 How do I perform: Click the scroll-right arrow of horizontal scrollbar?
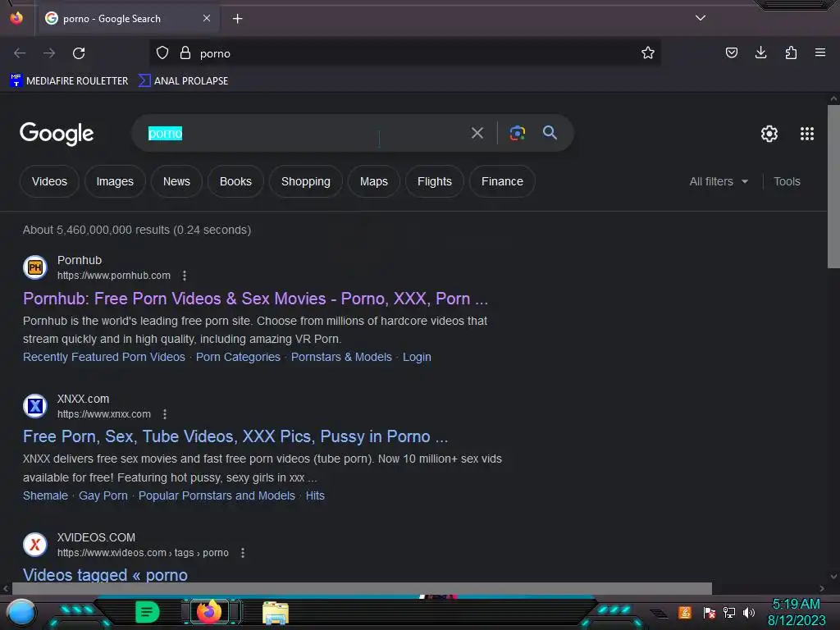822,588
